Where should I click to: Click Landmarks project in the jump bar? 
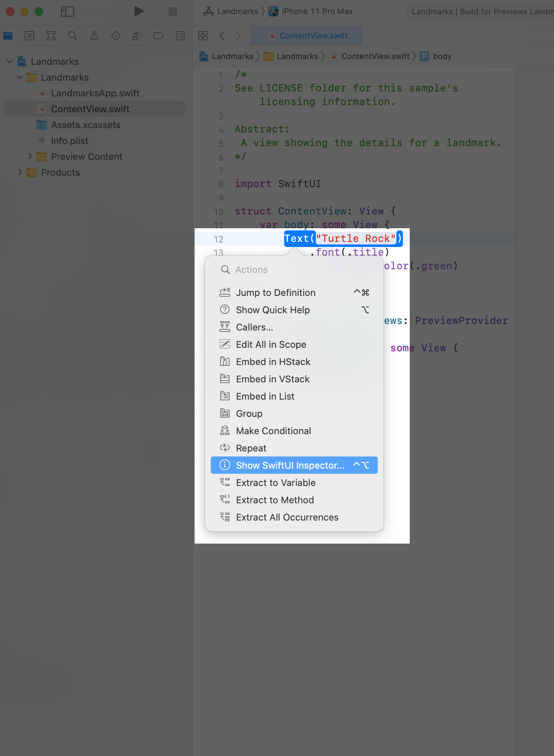(227, 56)
